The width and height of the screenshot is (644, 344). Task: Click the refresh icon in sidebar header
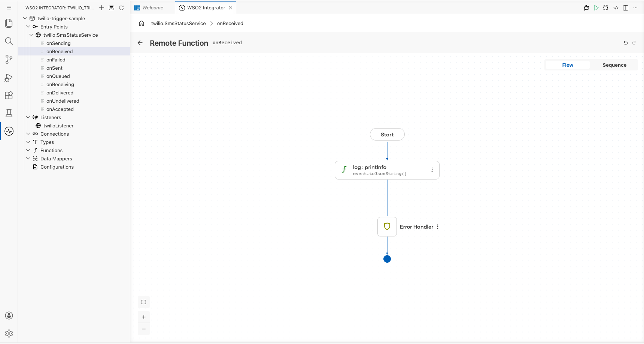pos(121,7)
